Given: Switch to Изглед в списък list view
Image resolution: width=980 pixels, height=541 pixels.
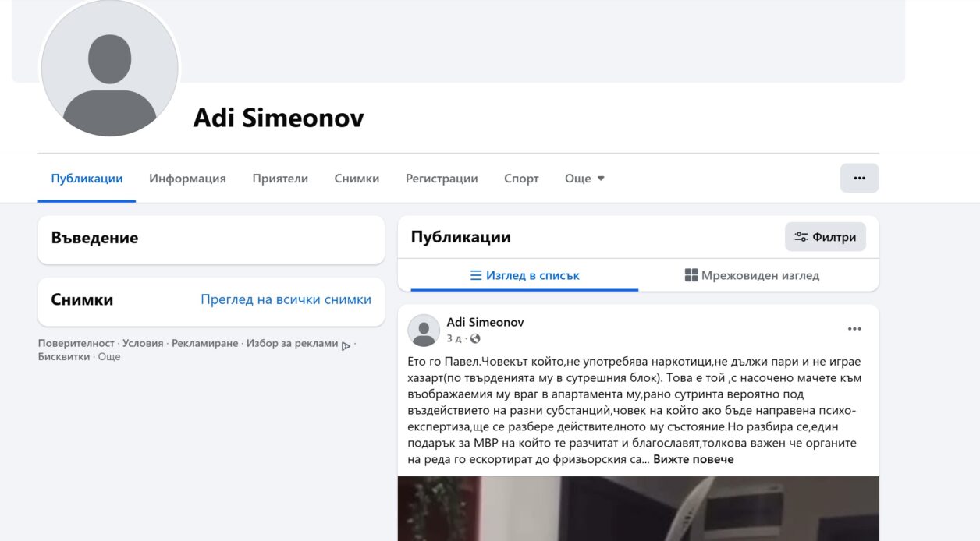Looking at the screenshot, I should [524, 275].
